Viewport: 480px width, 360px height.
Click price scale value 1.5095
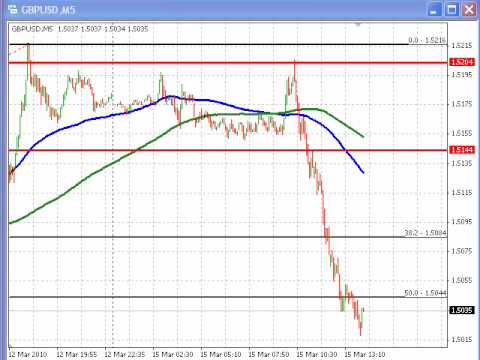tap(462, 222)
